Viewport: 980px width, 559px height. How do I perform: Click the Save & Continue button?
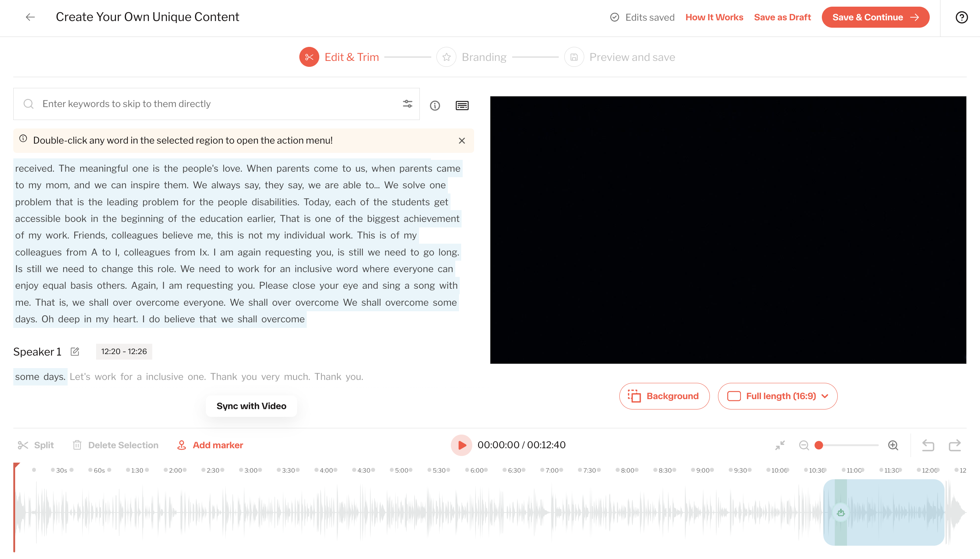875,17
